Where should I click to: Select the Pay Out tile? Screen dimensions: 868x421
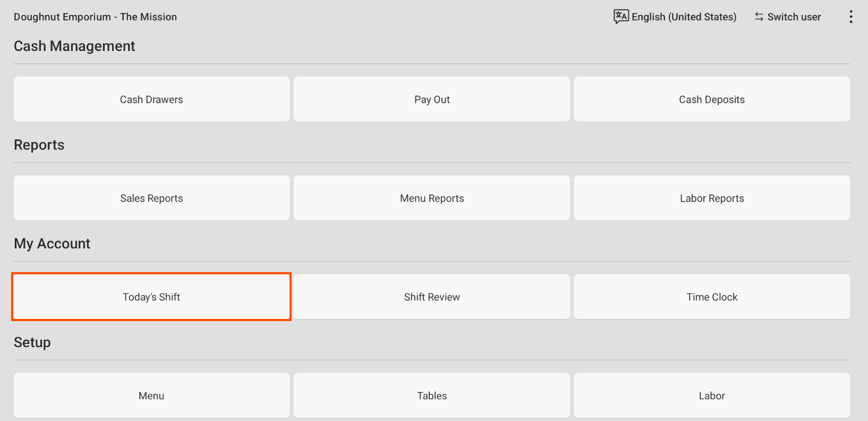pos(432,99)
